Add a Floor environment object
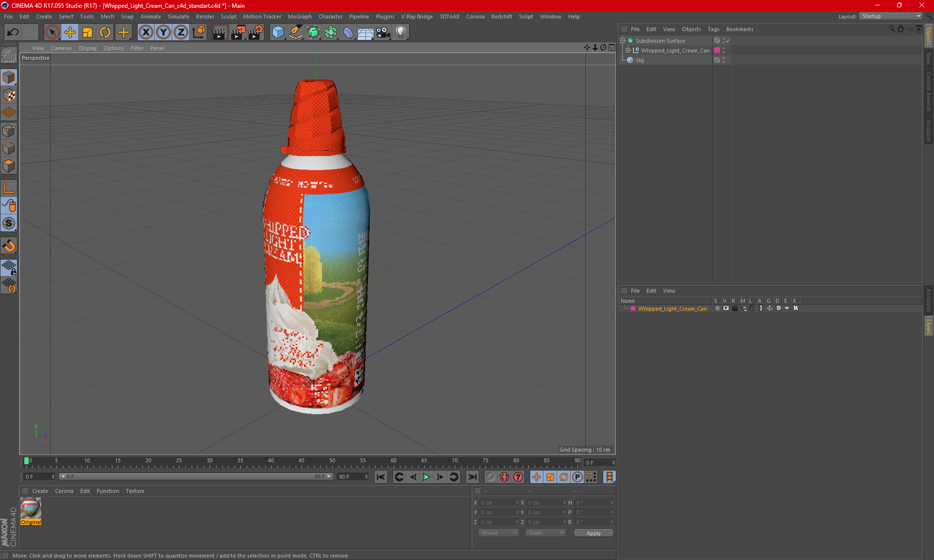This screenshot has height=560, width=934. click(x=366, y=33)
